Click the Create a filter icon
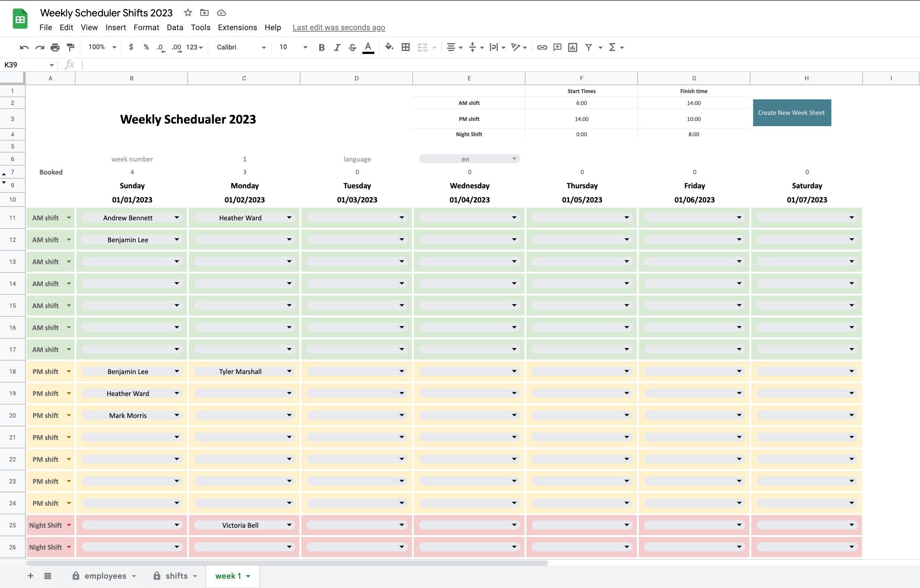Screen dimensions: 920x588 (x=588, y=47)
